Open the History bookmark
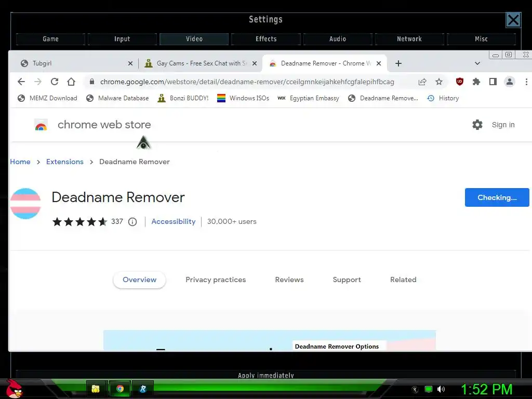This screenshot has height=399, width=532. [x=443, y=98]
